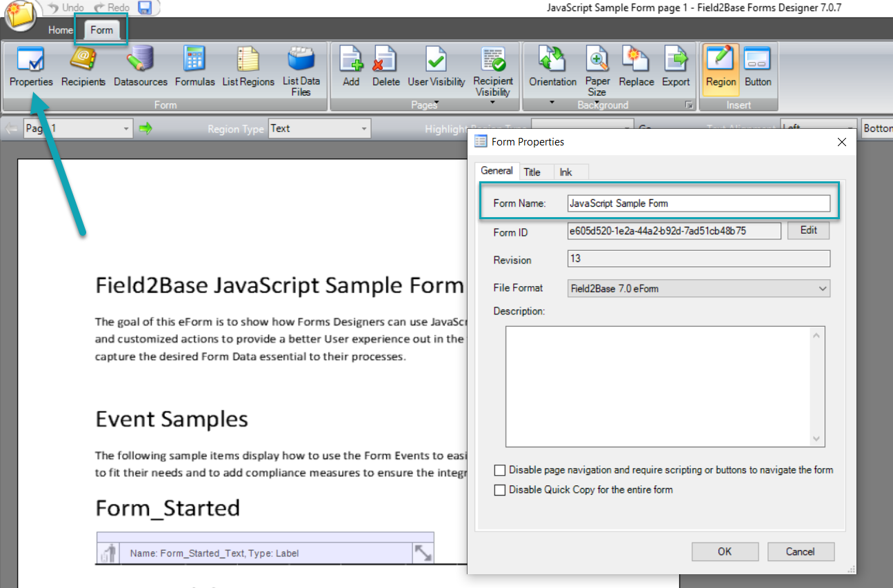Open the Formulas tool
The height and width of the screenshot is (588, 893).
click(194, 68)
